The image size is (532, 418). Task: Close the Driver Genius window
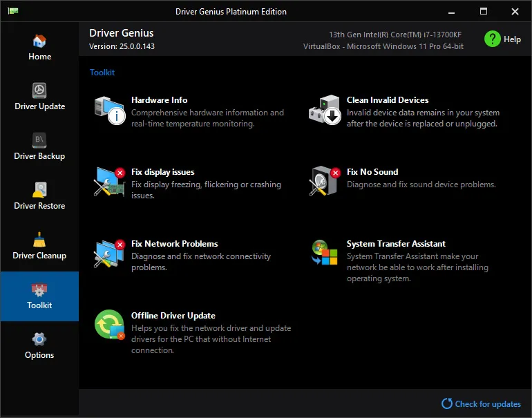[x=515, y=12]
